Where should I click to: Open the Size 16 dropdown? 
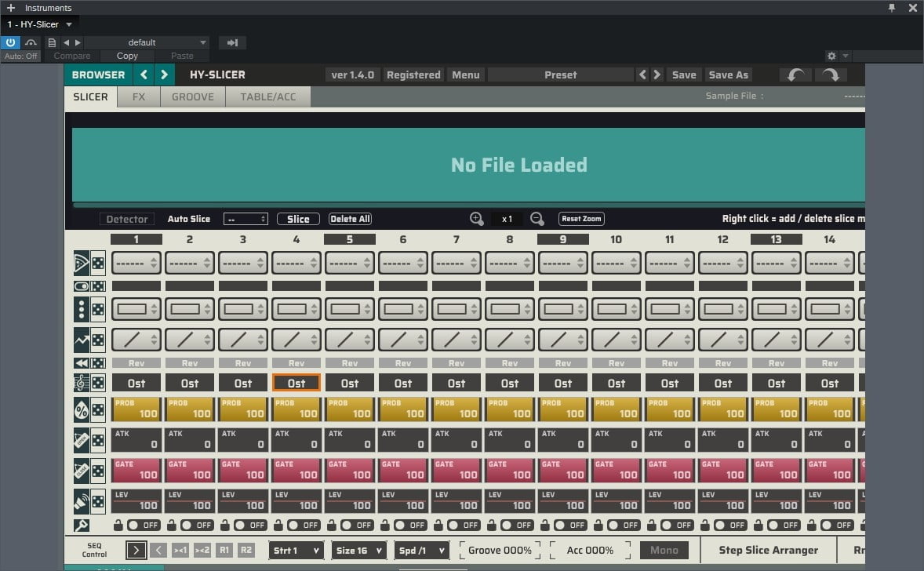coord(359,551)
